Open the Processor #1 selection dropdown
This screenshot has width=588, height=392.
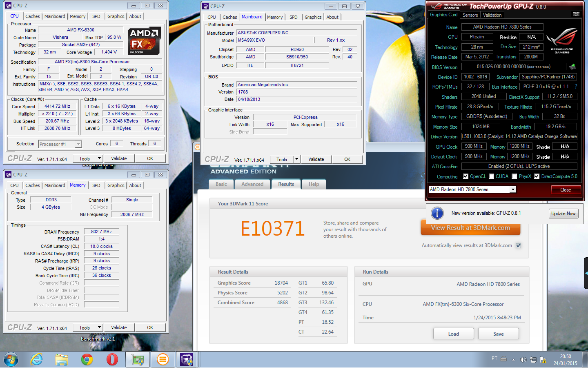click(60, 144)
